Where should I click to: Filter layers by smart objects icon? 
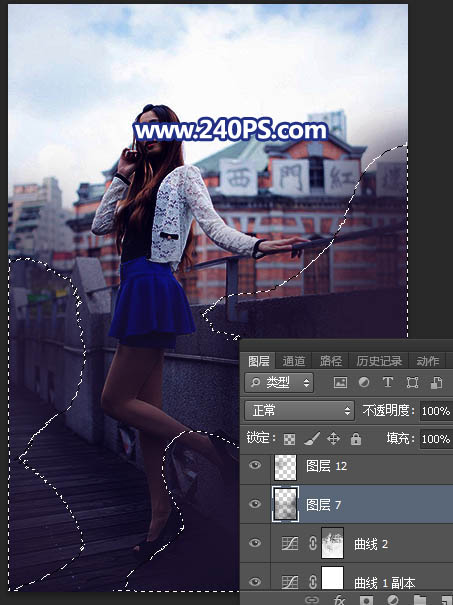pyautogui.click(x=436, y=382)
